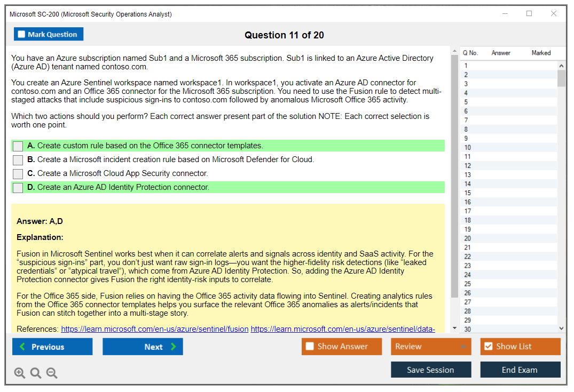574x392 pixels.
Task: Jump to question 20 in question list
Action: 468,238
